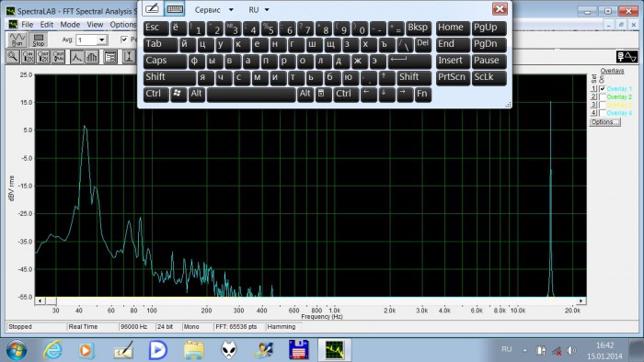Viewport: 644px width, 362px height.
Task: Open the Avg averaging dropdown
Action: click(101, 40)
